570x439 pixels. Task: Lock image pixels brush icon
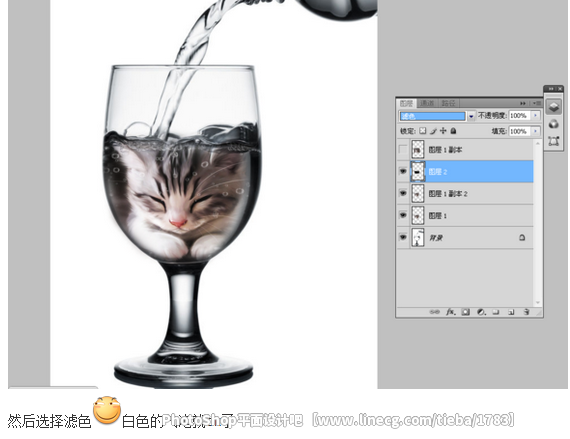click(433, 131)
